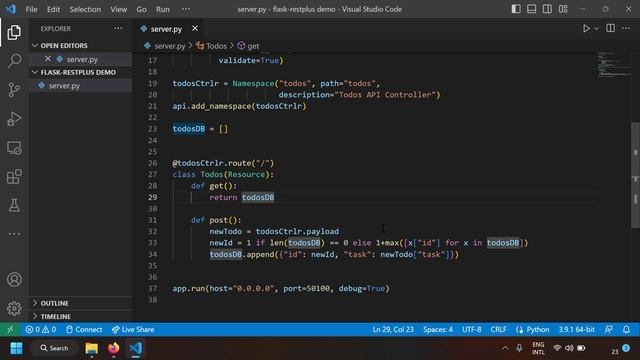Image resolution: width=640 pixels, height=360 pixels.
Task: Open Source Control view icon
Action: (14, 90)
